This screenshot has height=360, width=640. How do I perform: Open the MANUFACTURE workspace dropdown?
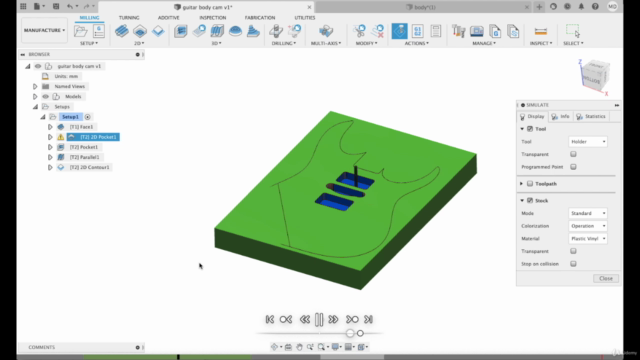point(44,30)
